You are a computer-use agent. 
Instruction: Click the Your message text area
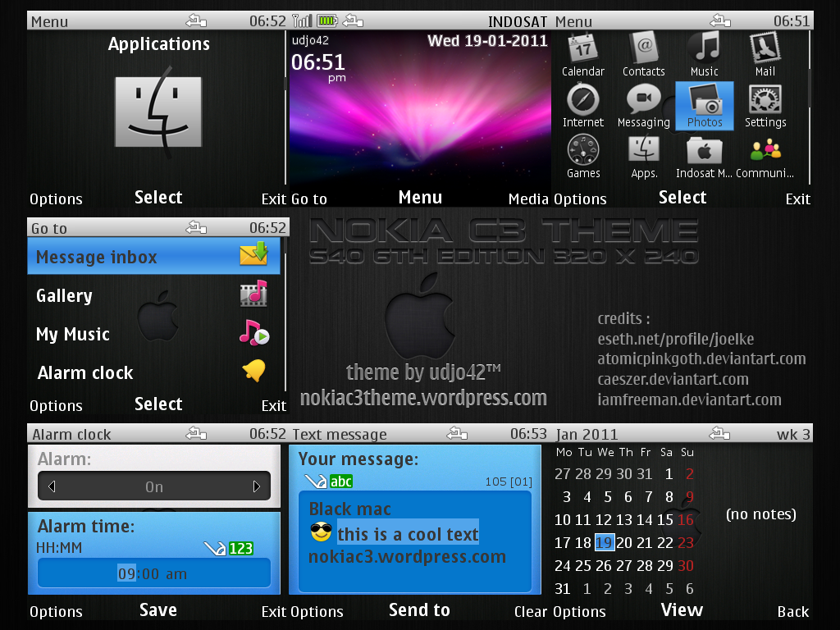click(415, 541)
